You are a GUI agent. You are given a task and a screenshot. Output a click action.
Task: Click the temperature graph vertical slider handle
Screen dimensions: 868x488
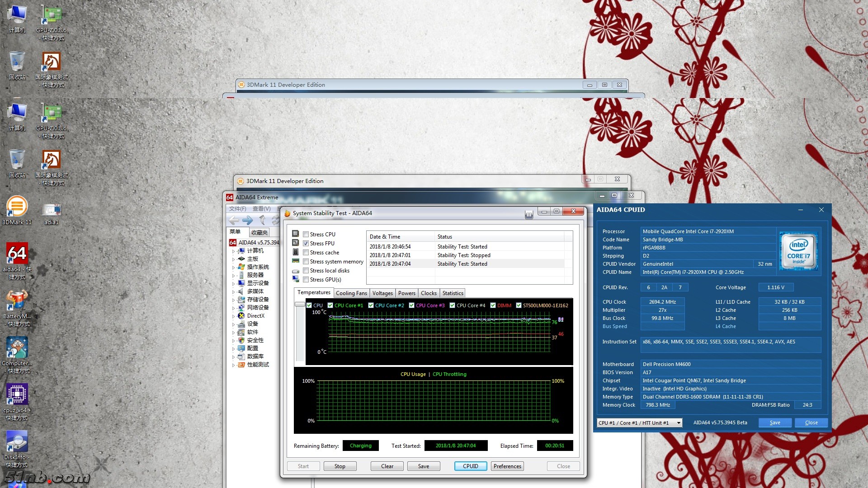(300, 305)
